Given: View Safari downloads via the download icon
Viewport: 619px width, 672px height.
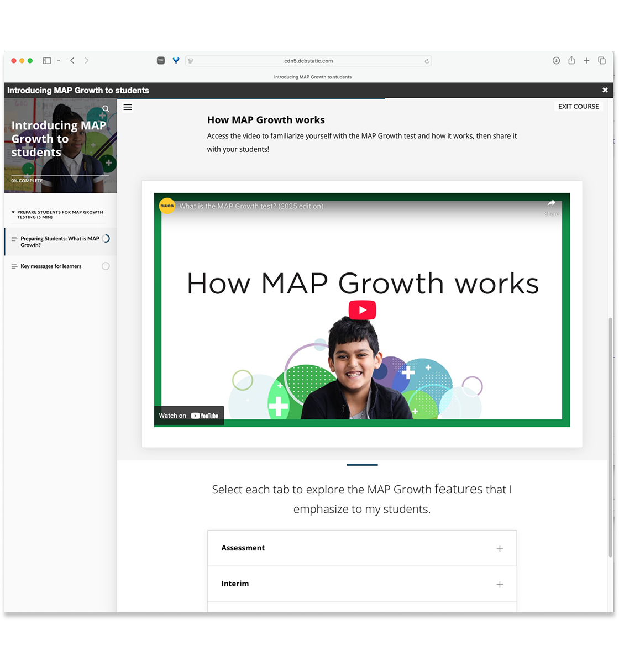Looking at the screenshot, I should point(556,60).
